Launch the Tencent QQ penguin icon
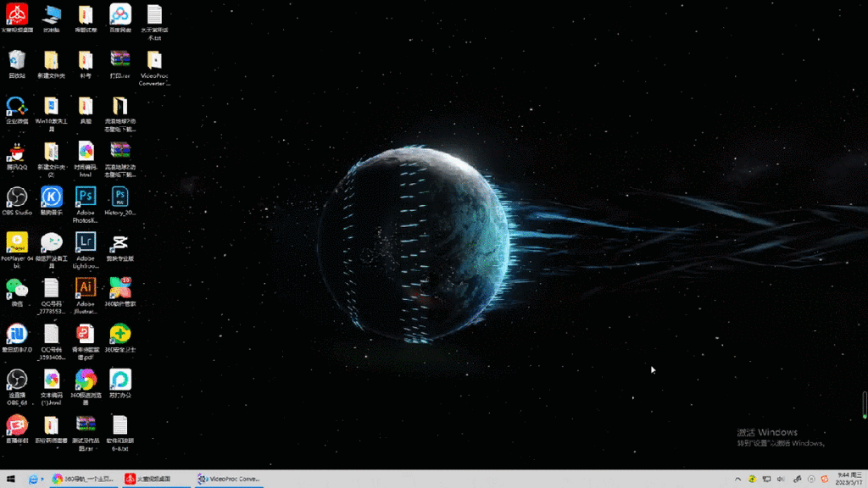The height and width of the screenshot is (488, 868). pyautogui.click(x=17, y=152)
